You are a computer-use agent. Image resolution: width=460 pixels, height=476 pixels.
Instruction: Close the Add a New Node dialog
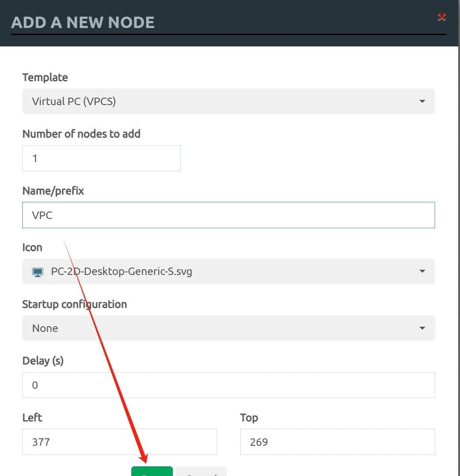[442, 17]
